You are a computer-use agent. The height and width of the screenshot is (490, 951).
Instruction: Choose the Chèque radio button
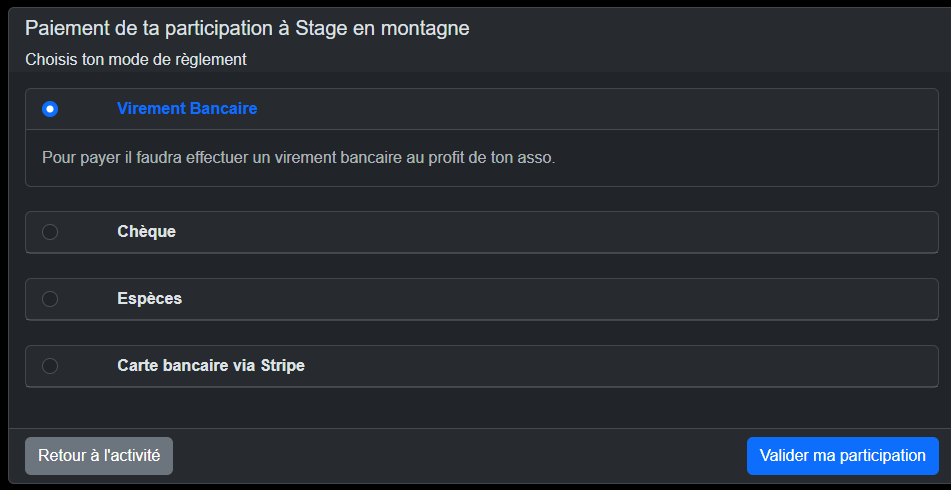point(50,232)
